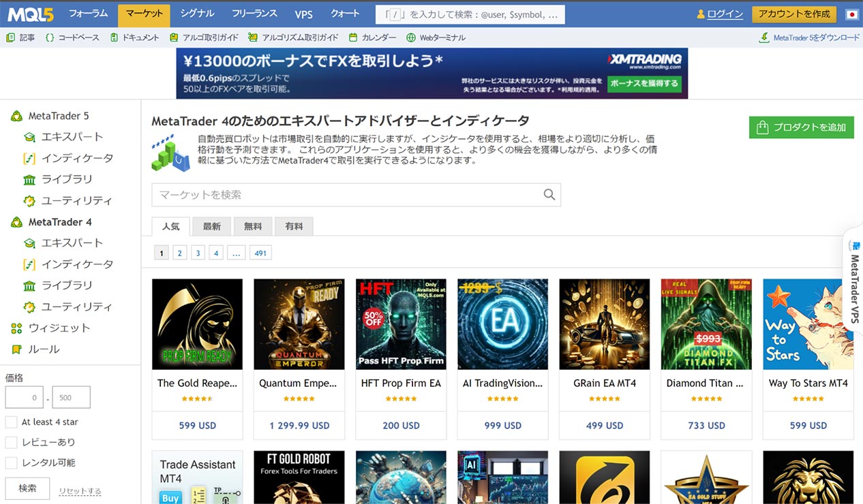Check the レンタル可能 checkbox

11,462
